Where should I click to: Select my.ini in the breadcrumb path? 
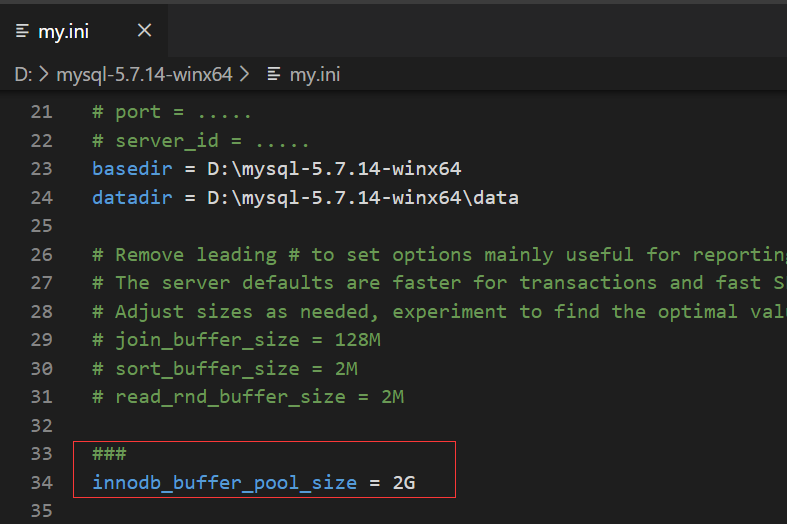[315, 75]
